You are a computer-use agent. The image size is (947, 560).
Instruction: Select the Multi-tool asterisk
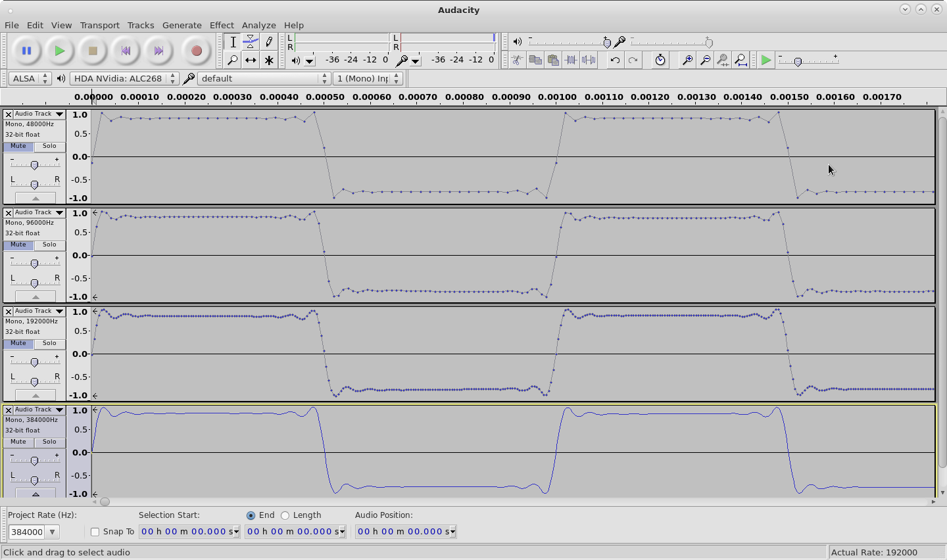click(x=268, y=60)
